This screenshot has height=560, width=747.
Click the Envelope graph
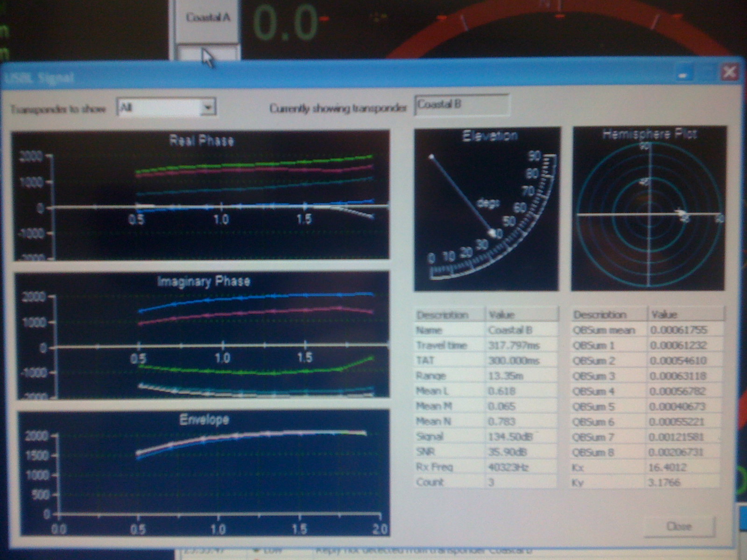click(204, 472)
